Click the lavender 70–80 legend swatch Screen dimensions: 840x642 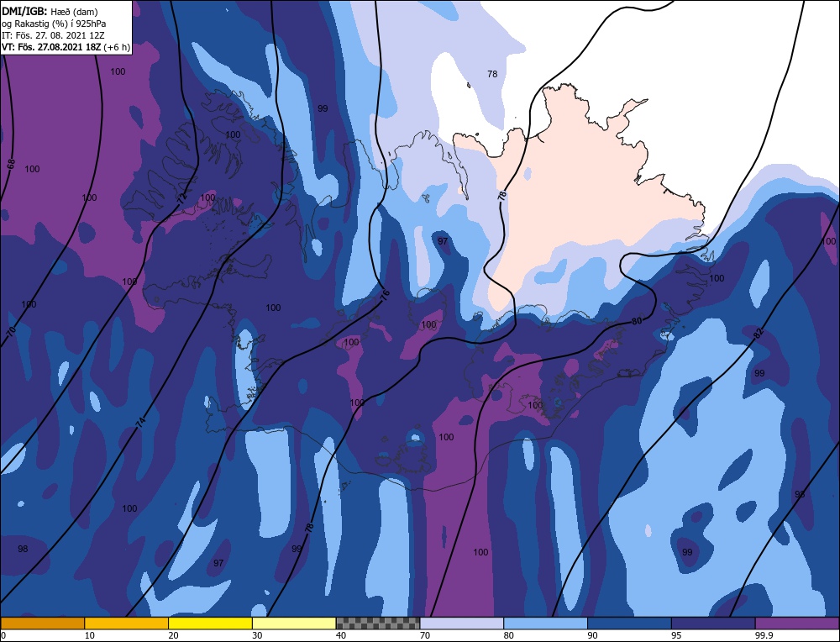[462, 624]
